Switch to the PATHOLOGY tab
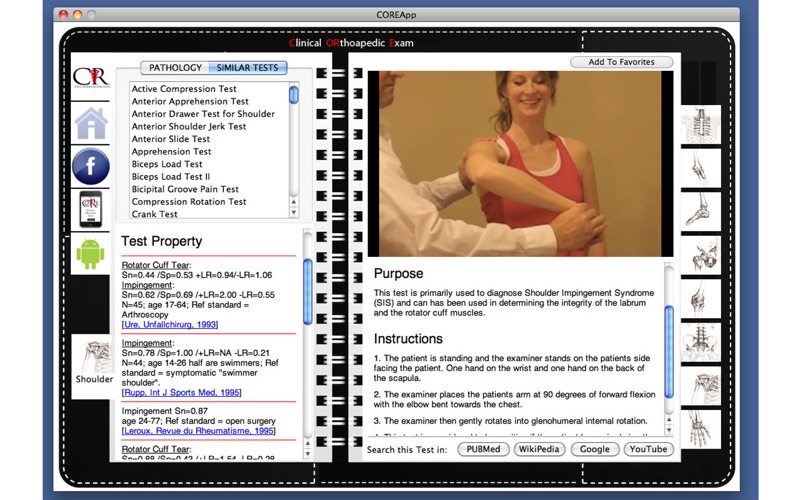The image size is (800, 500). [x=175, y=68]
